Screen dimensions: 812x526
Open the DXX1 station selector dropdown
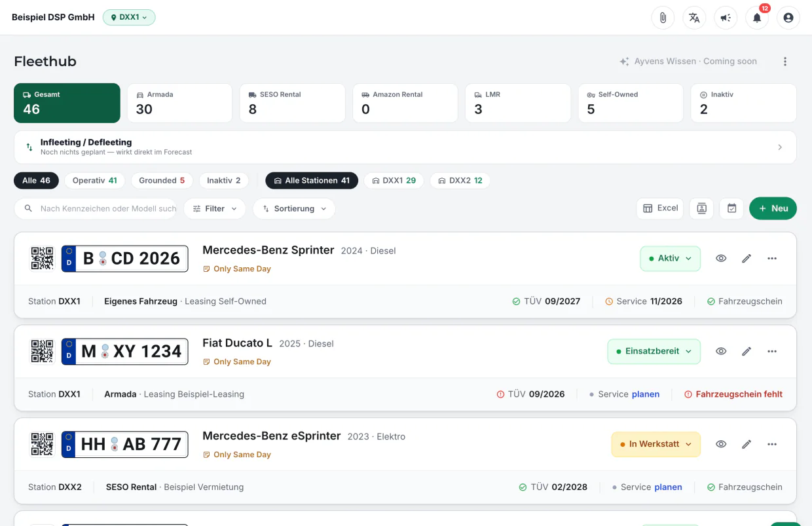pos(129,18)
